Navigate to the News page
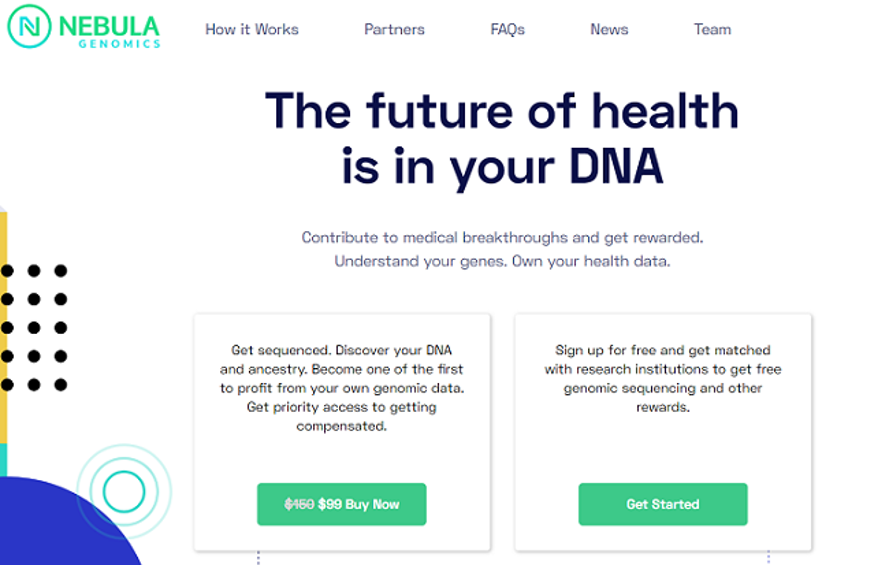Image resolution: width=889 pixels, height=565 pixels. [609, 29]
